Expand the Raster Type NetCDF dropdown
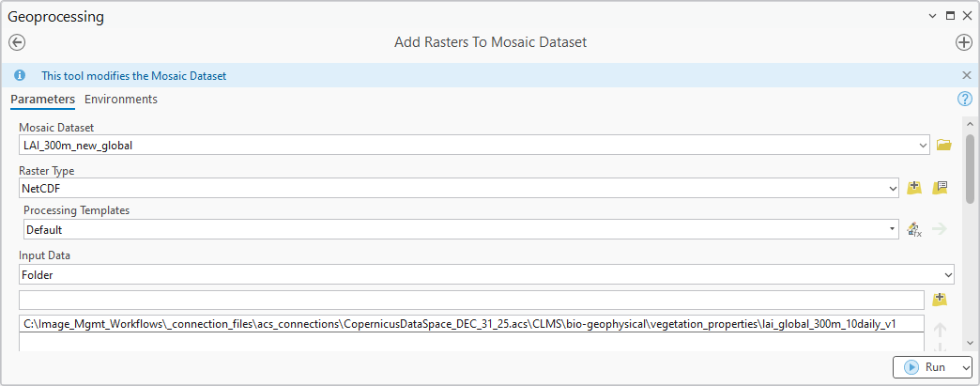This screenshot has height=386, width=980. click(893, 189)
